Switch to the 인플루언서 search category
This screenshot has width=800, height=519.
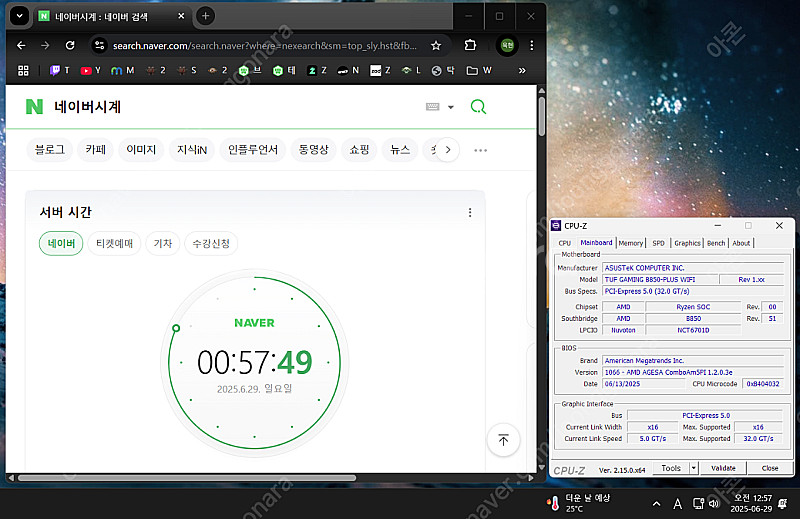pyautogui.click(x=253, y=150)
